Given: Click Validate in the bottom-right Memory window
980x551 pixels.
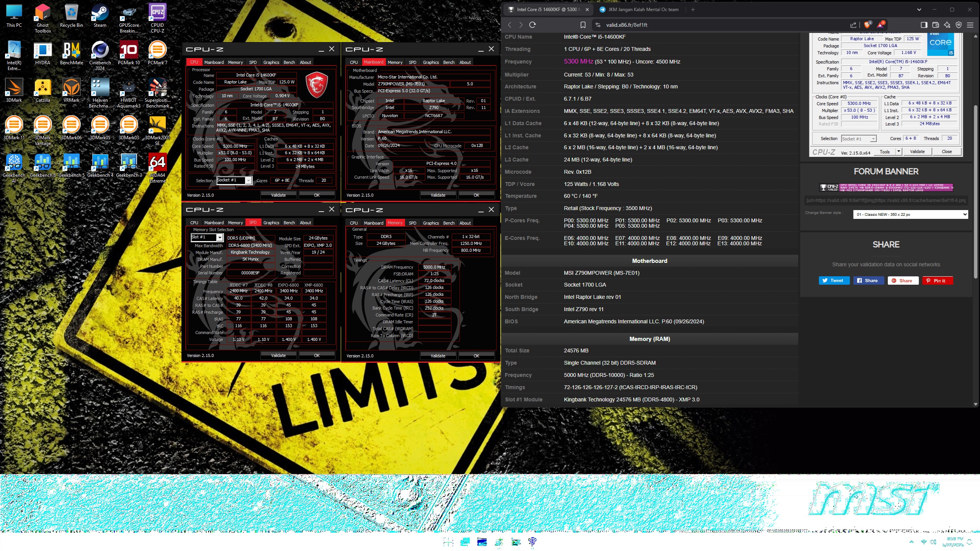Looking at the screenshot, I should tap(438, 355).
